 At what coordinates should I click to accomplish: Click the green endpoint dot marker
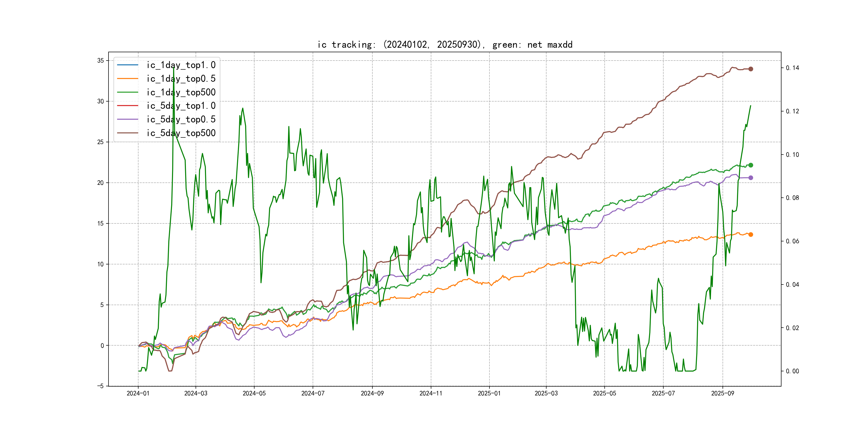coord(750,165)
